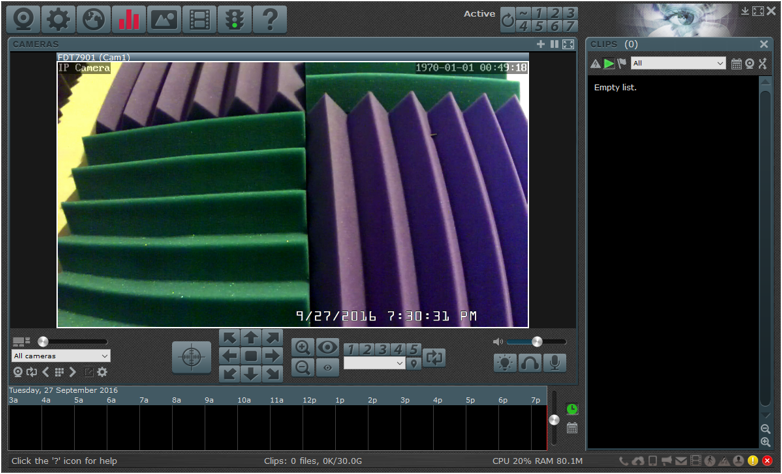Open the PTZ preset dropdown list

(x=374, y=364)
